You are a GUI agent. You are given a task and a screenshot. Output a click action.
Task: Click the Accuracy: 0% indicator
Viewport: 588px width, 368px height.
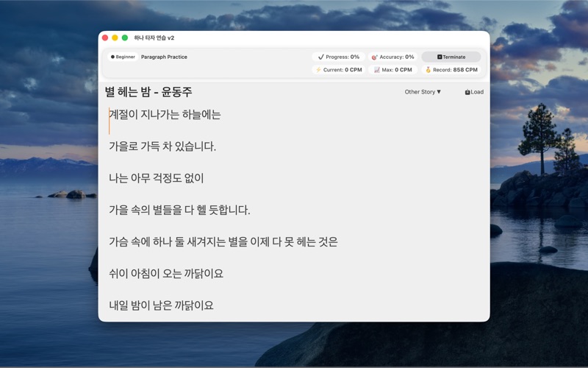(392, 57)
